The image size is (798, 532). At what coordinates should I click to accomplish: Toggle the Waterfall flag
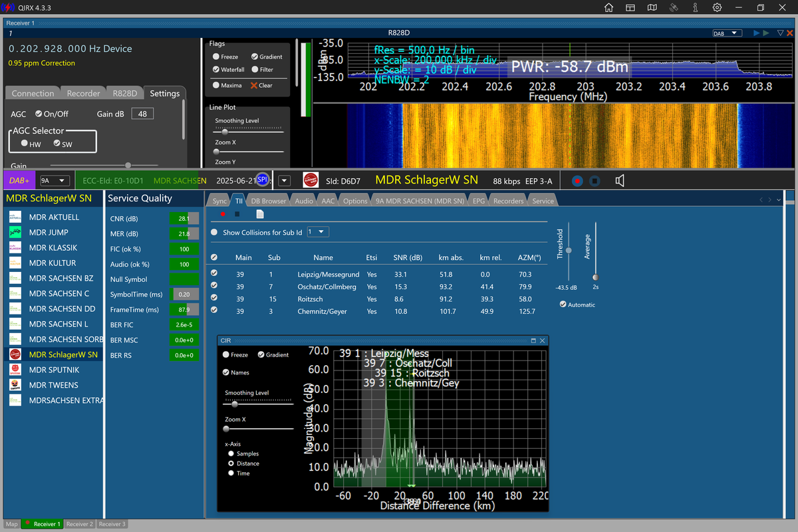click(216, 69)
